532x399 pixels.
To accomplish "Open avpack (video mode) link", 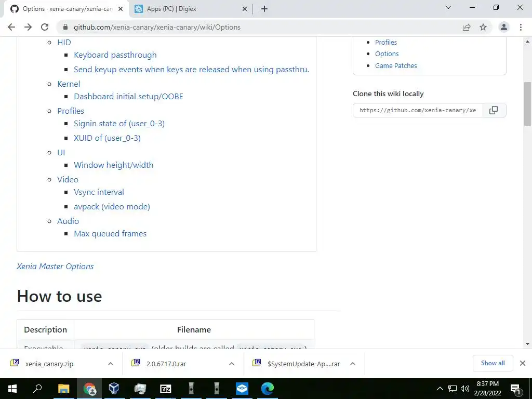I will coord(112,207).
